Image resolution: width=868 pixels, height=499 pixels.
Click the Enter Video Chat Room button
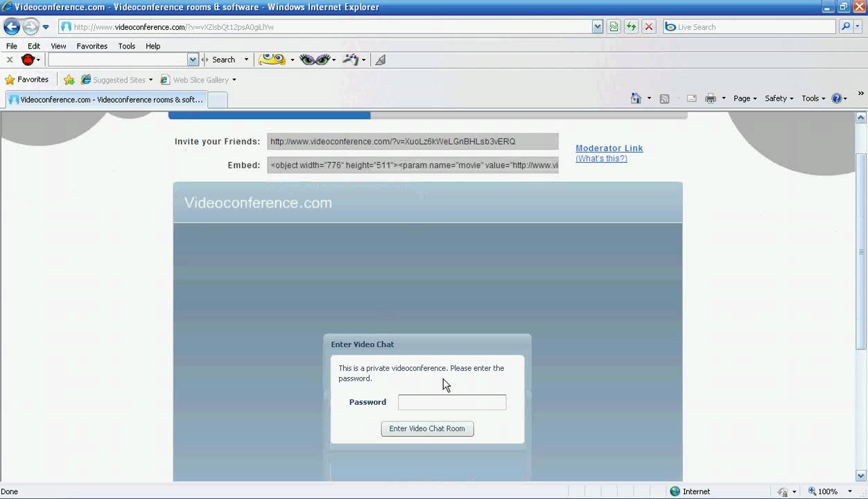427,428
